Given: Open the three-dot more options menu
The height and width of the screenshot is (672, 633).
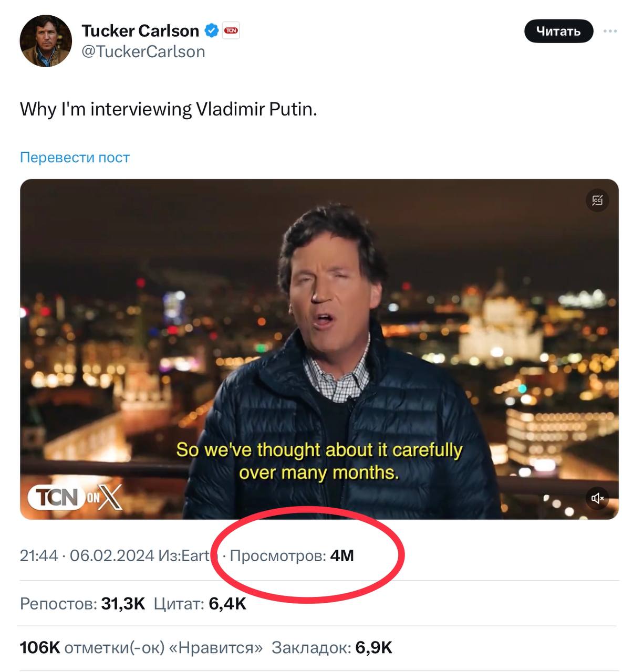Looking at the screenshot, I should click(x=610, y=31).
